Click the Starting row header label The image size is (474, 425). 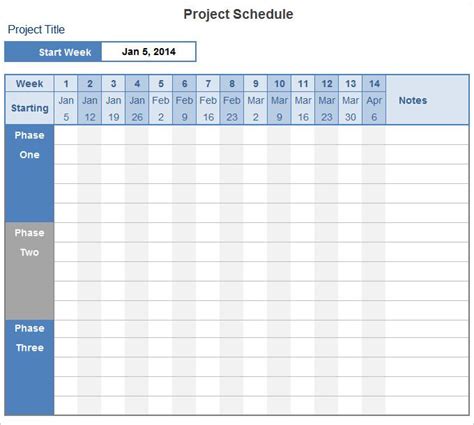pyautogui.click(x=29, y=108)
